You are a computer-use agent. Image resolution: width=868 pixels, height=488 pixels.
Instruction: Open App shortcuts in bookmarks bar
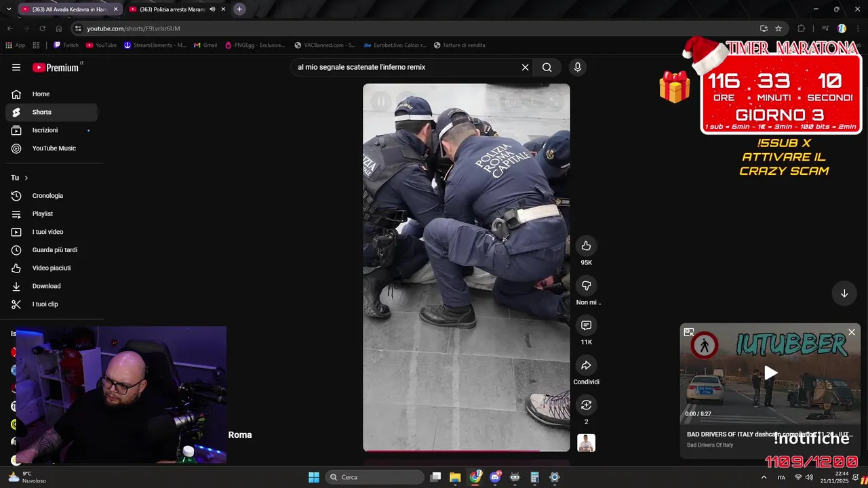tap(16, 45)
